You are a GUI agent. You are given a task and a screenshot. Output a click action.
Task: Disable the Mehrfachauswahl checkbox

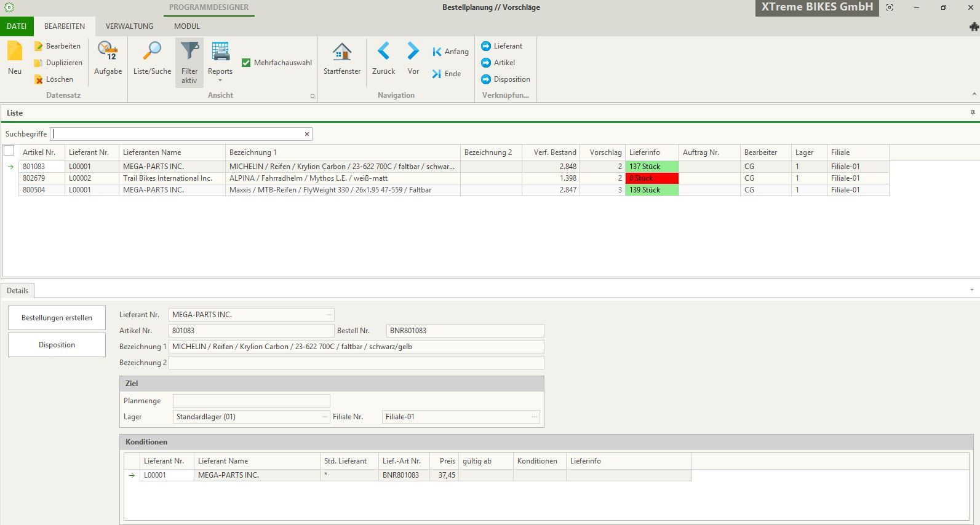pyautogui.click(x=246, y=63)
